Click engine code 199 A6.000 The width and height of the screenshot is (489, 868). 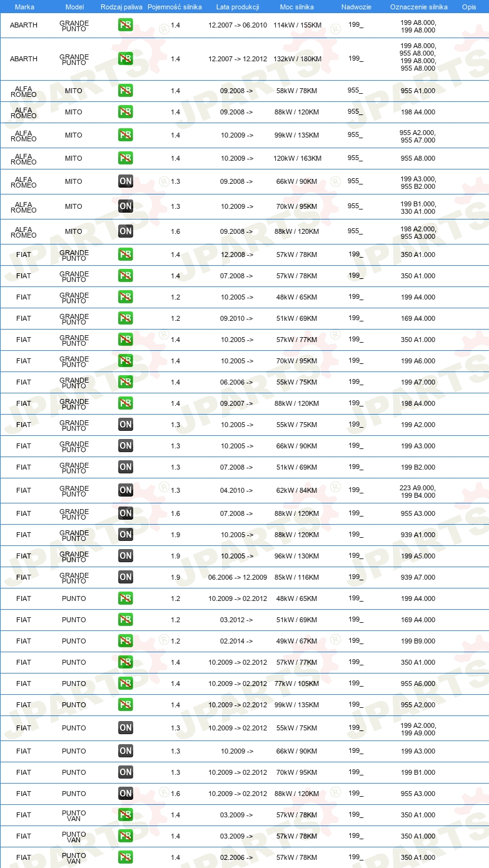click(x=418, y=361)
